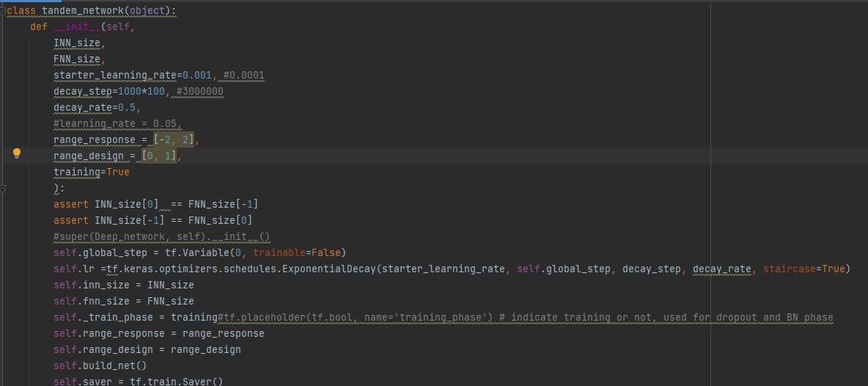Click the self.range_response = range_response line
Screen dimensions: 868x386
pos(159,333)
